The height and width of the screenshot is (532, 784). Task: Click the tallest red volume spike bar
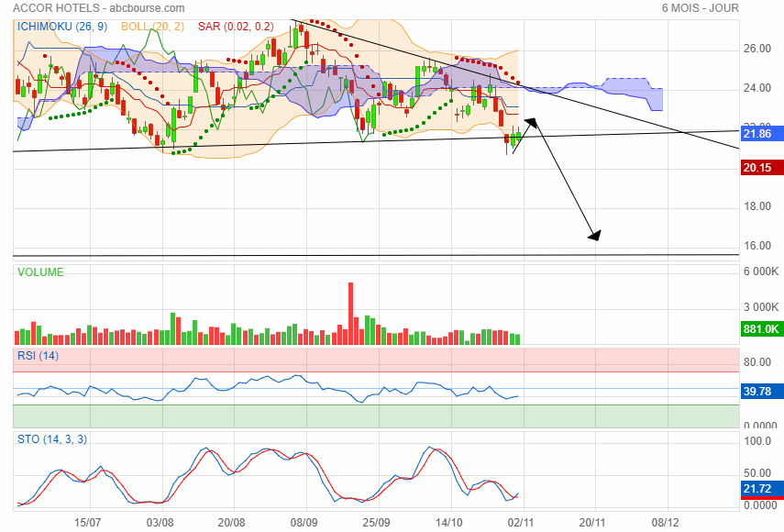point(350,314)
